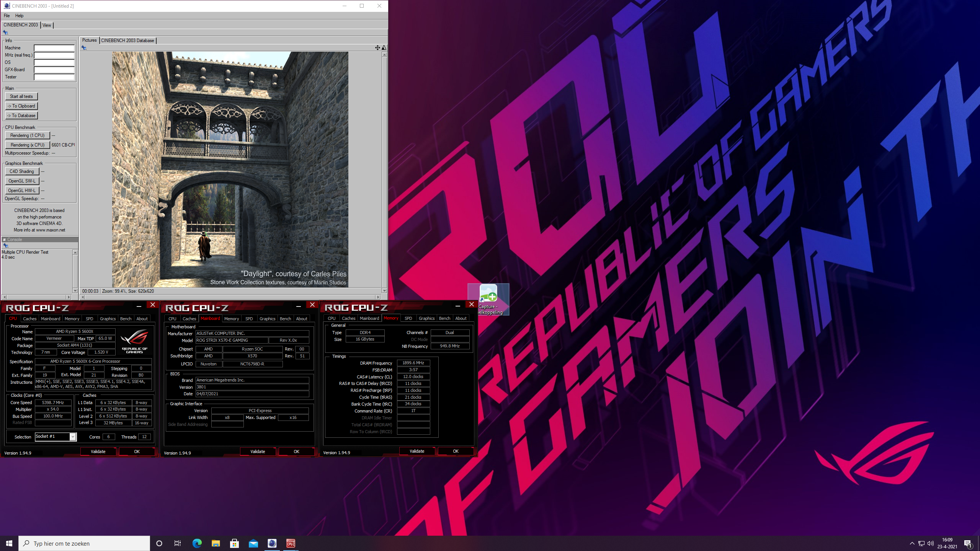
Task: Switch to the View tab in CINEBENCH
Action: point(47,25)
